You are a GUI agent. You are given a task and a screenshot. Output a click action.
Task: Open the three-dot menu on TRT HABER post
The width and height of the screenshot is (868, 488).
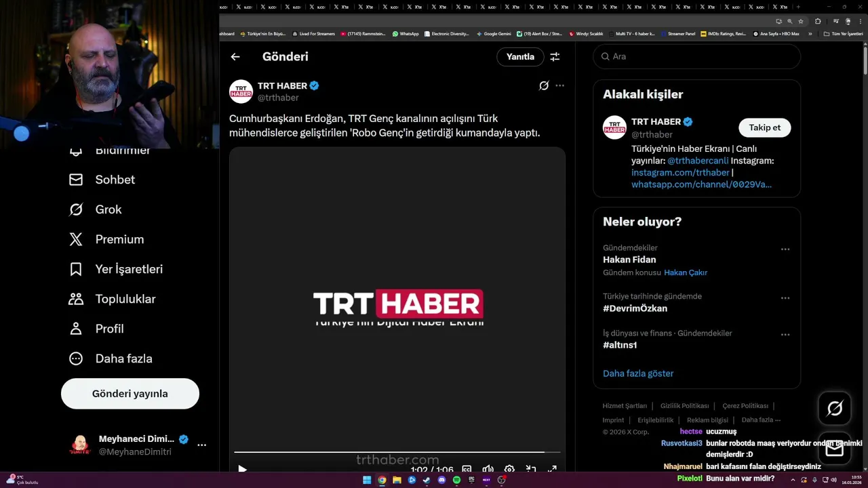click(559, 85)
